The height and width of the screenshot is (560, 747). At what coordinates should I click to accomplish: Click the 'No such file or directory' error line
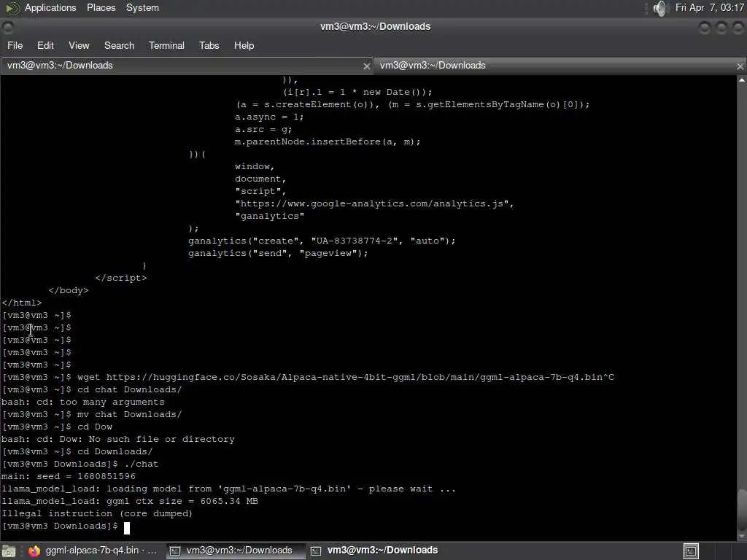click(x=117, y=439)
